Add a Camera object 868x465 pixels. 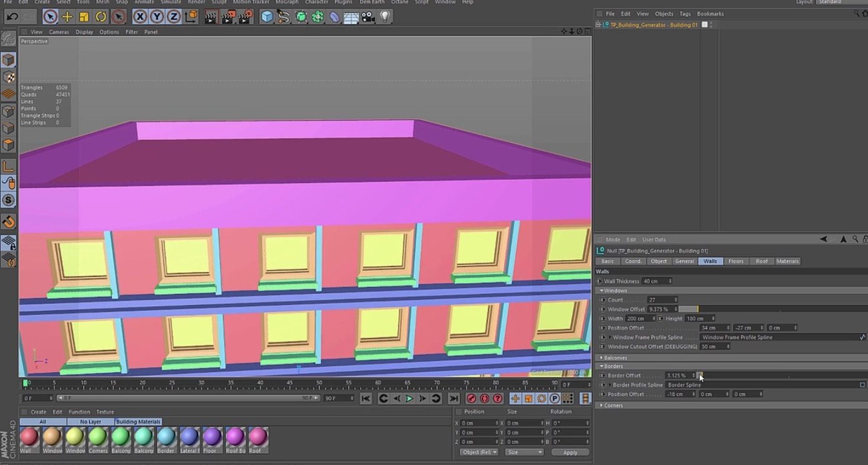pyautogui.click(x=368, y=17)
